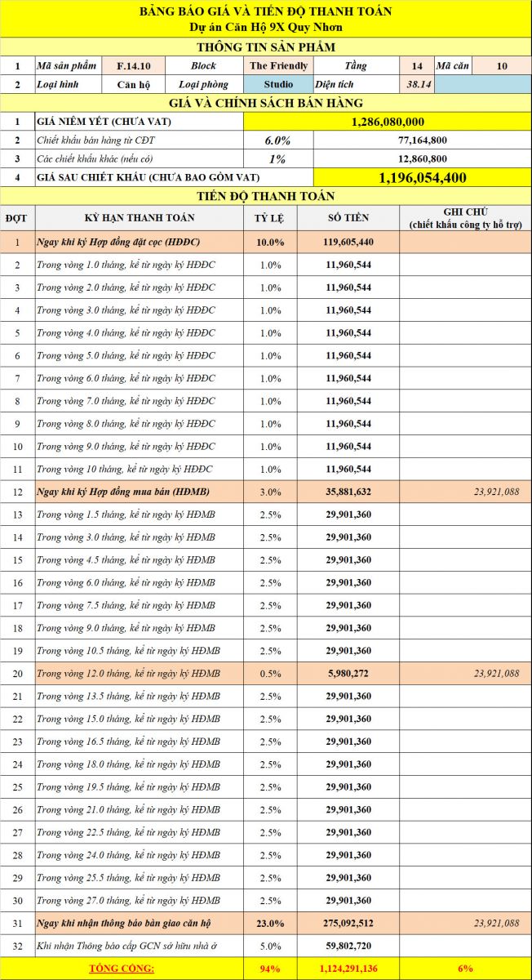
Task: Click The Friendly block cell
Action: [278, 65]
